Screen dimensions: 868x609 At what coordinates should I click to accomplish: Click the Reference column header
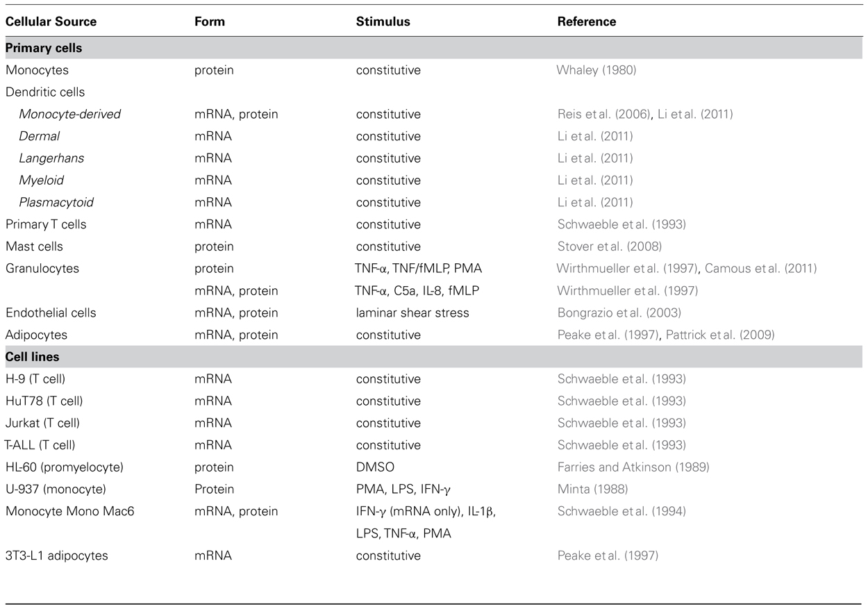pyautogui.click(x=587, y=22)
